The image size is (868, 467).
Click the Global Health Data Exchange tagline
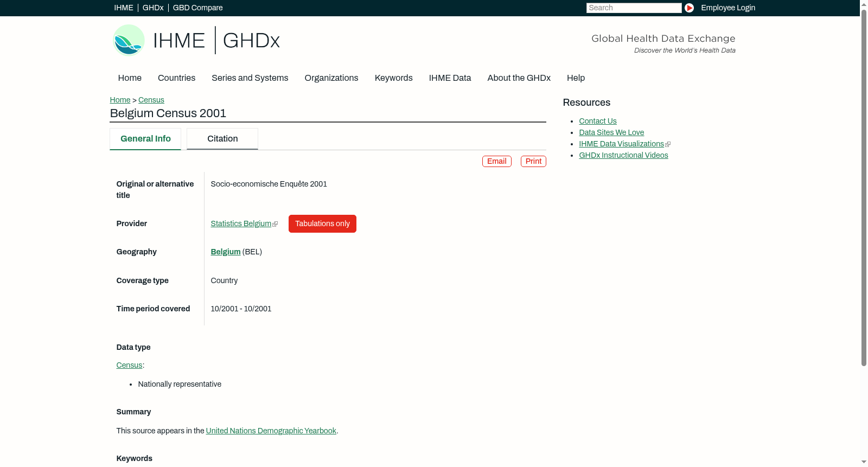click(x=663, y=39)
